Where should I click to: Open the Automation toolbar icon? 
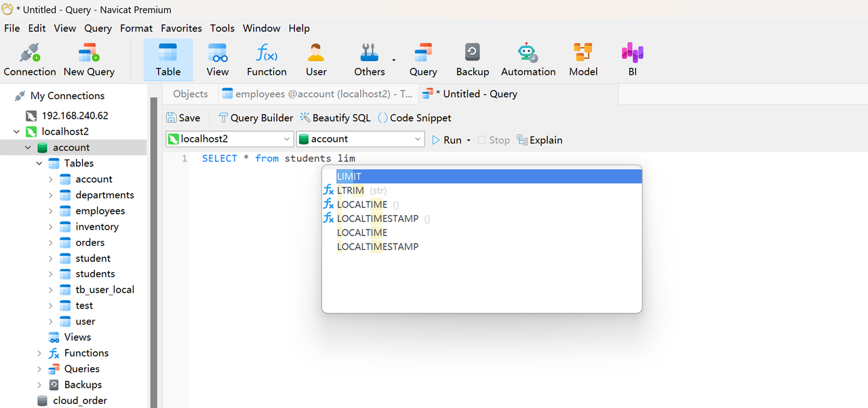(x=528, y=60)
